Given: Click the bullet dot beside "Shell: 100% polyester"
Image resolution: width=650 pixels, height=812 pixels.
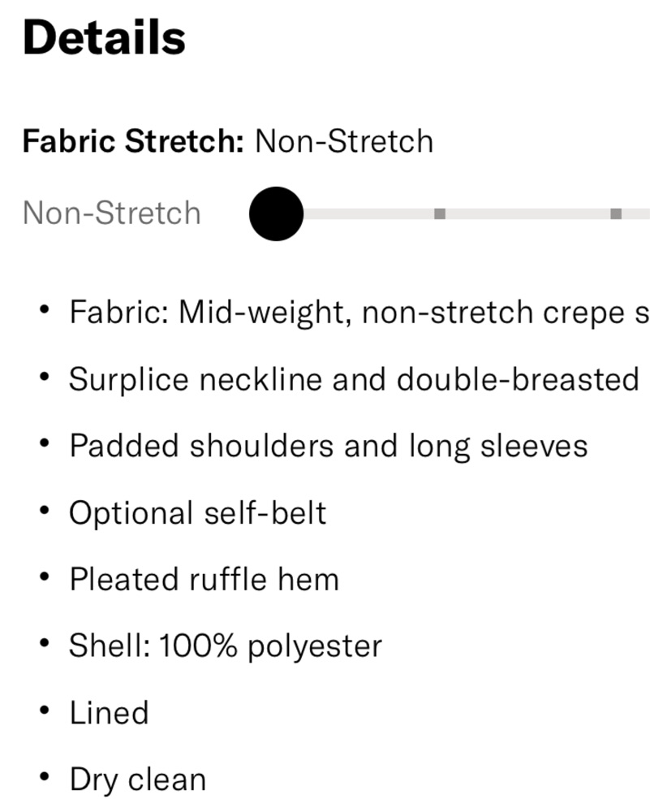Looking at the screenshot, I should pos(45,644).
